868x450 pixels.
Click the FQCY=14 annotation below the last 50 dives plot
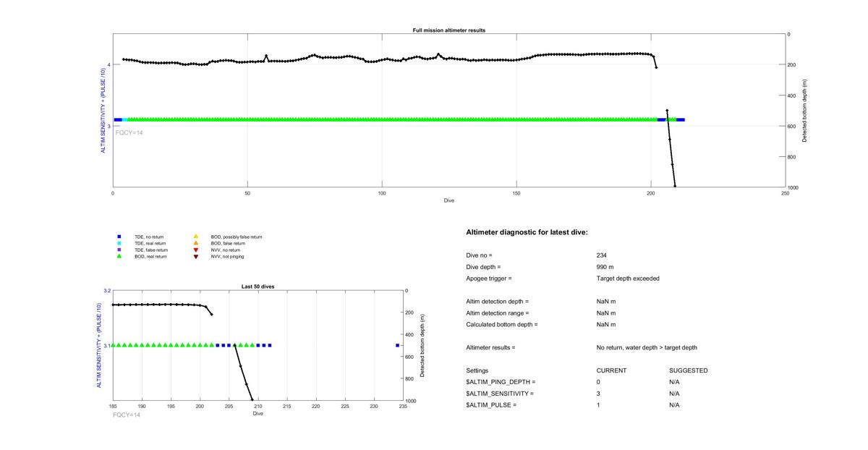[127, 415]
